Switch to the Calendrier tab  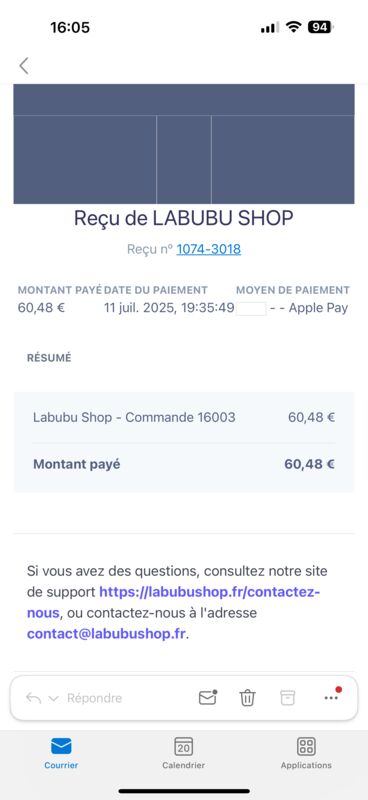pos(184,753)
